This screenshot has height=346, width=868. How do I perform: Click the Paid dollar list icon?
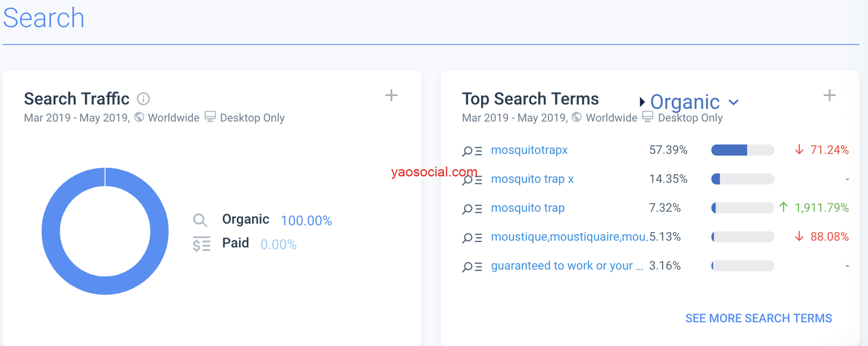point(201,244)
